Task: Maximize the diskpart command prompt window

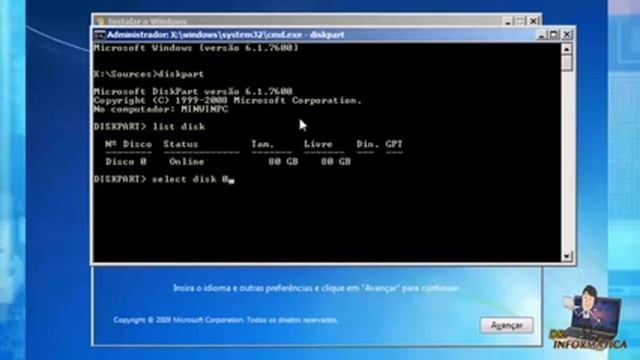Action: (x=554, y=35)
